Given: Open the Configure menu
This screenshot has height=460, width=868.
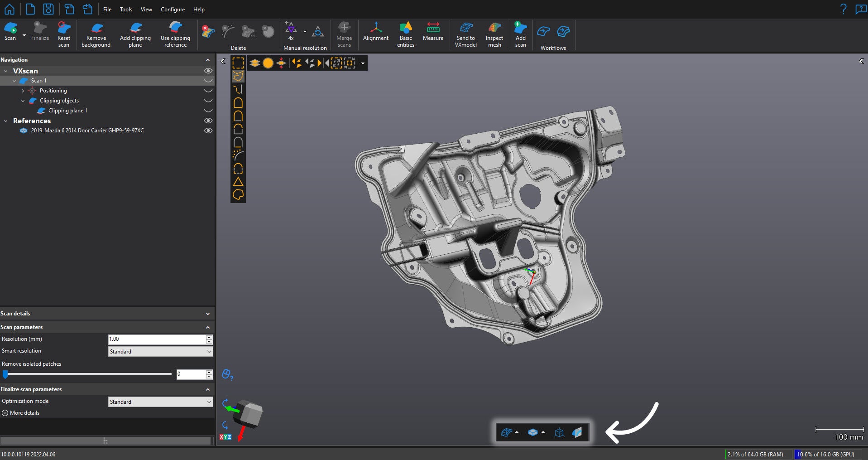Looking at the screenshot, I should click(x=173, y=10).
